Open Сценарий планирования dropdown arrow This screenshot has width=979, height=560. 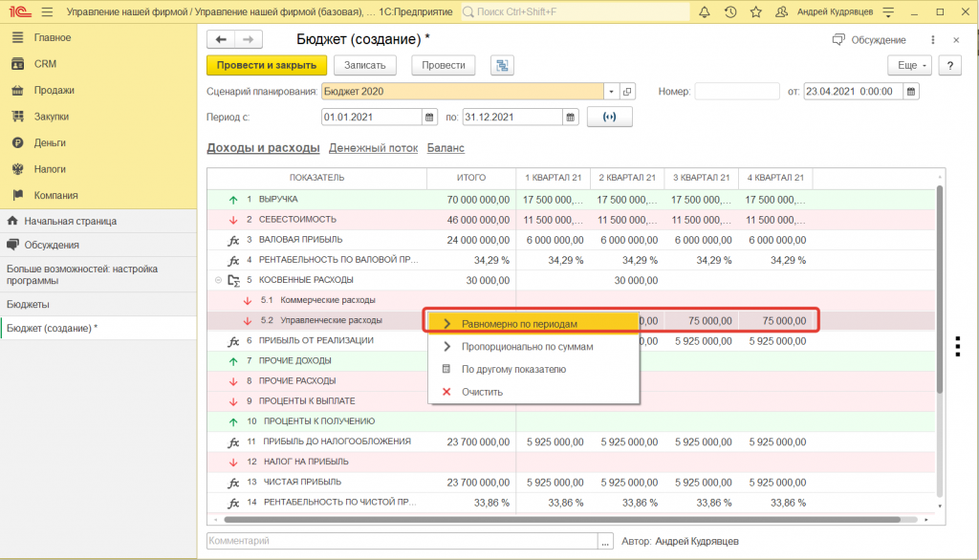[x=611, y=92]
